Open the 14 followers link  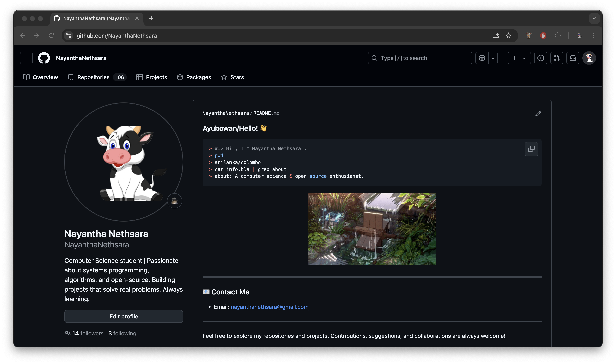coord(88,333)
